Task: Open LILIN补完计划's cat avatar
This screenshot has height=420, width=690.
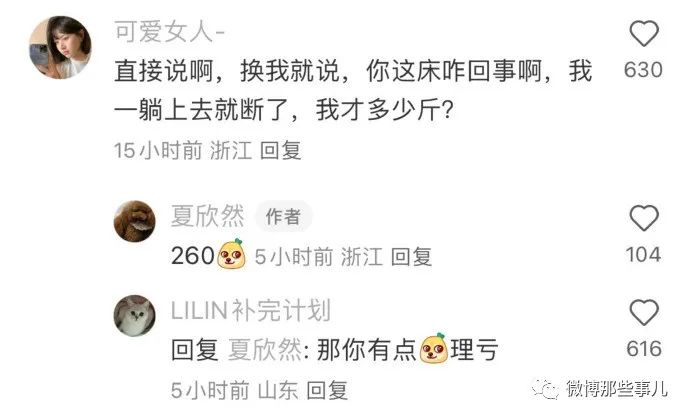Action: [x=135, y=316]
